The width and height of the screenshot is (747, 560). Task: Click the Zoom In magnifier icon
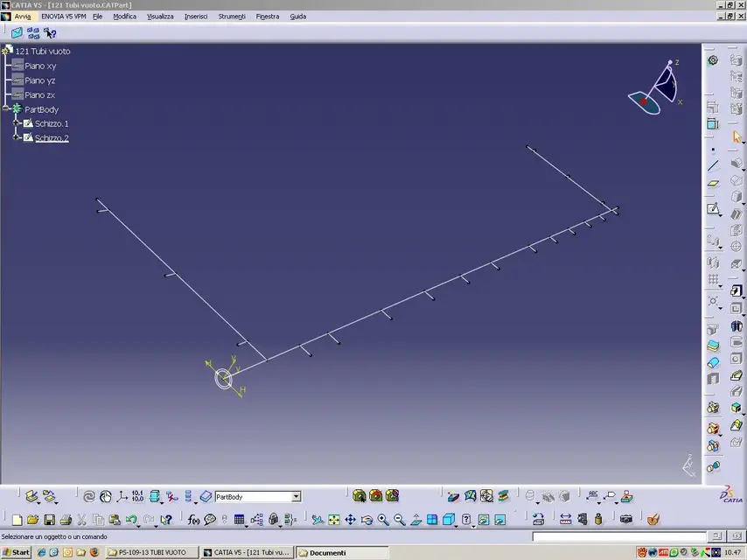point(383,520)
